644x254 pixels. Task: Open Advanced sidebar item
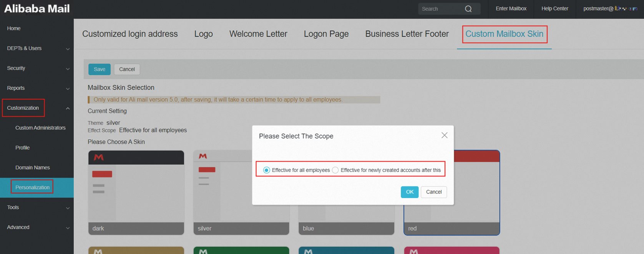click(x=18, y=228)
